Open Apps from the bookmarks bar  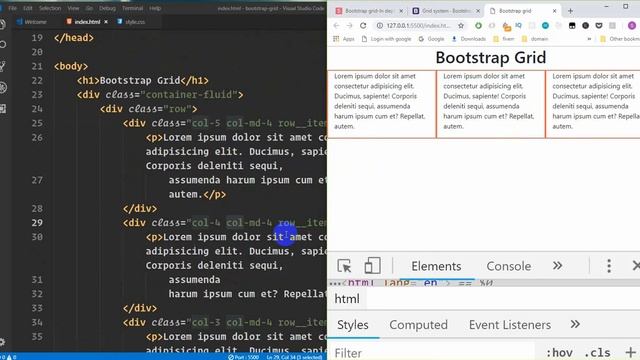[x=344, y=39]
